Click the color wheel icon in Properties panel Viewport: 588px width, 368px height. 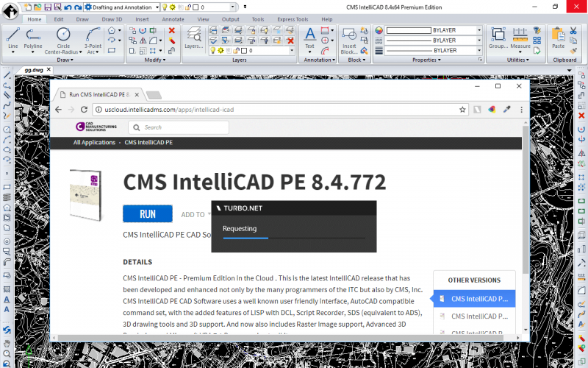379,30
